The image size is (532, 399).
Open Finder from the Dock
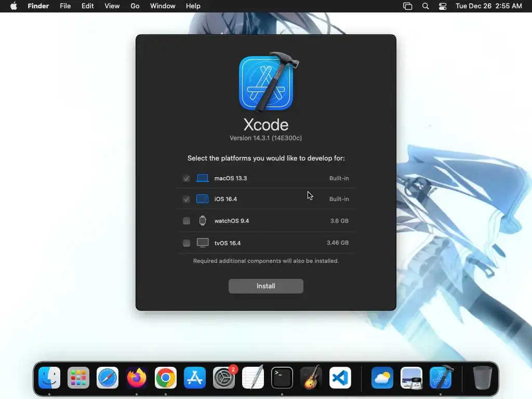click(x=49, y=377)
